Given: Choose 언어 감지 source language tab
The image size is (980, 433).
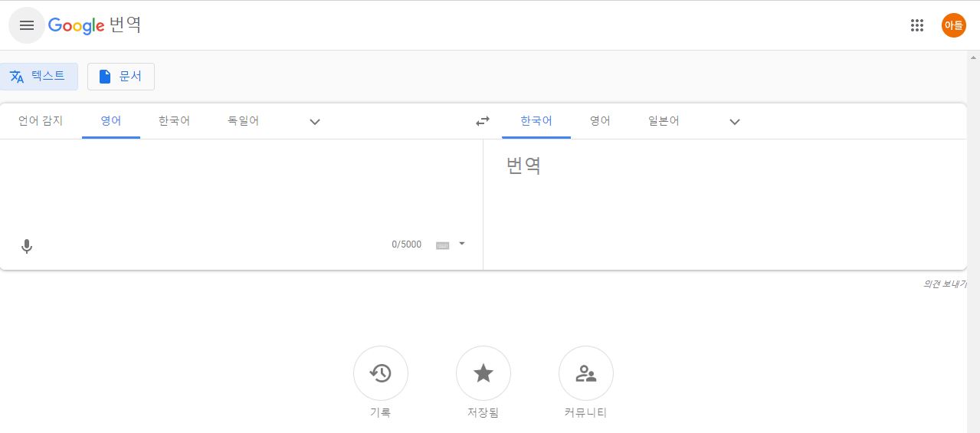Looking at the screenshot, I should pyautogui.click(x=41, y=121).
